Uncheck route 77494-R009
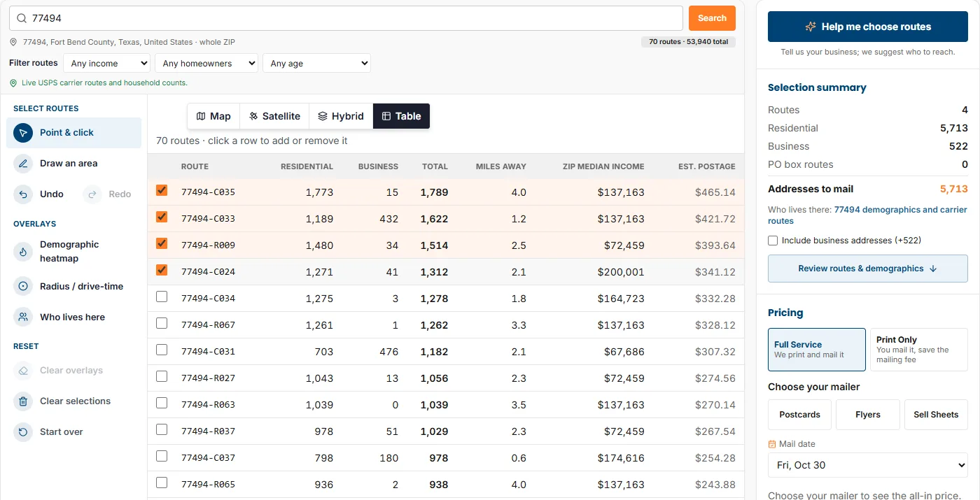This screenshot has height=500, width=980. [x=162, y=243]
